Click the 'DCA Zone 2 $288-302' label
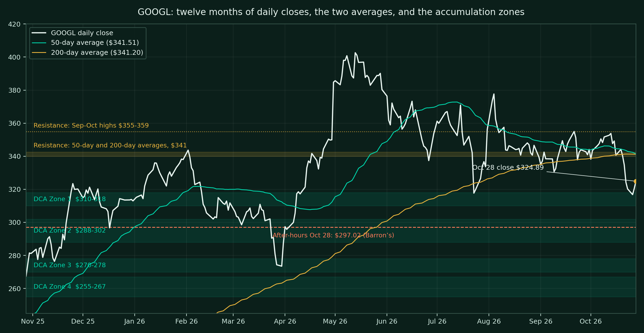Image resolution: width=644 pixels, height=333 pixels. pos(69,230)
